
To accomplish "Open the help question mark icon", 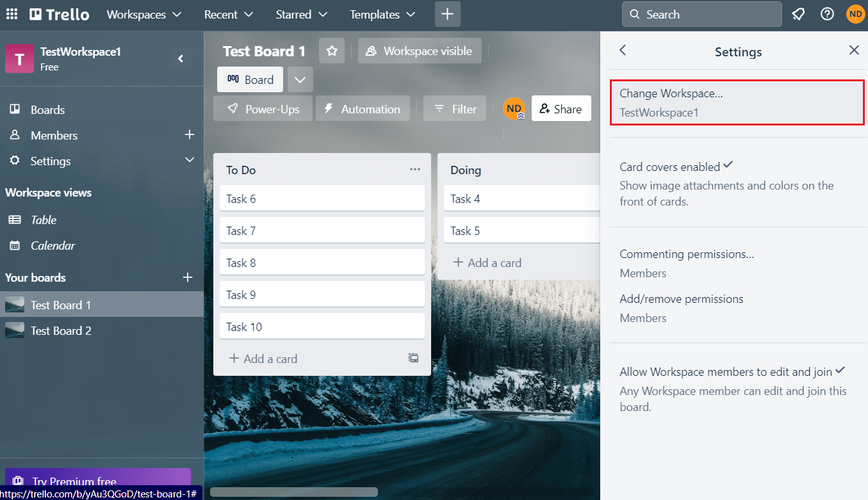I will [x=828, y=14].
